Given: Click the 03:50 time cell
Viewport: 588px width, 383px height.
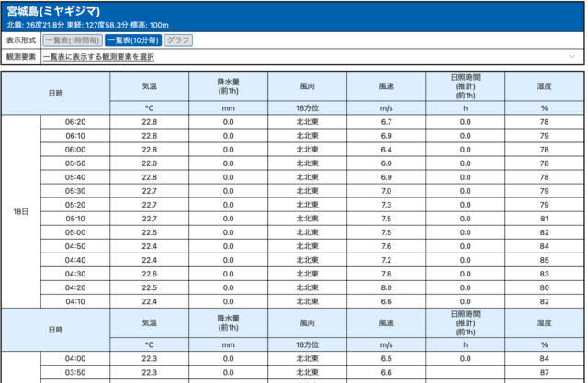Looking at the screenshot, I should (75, 373).
